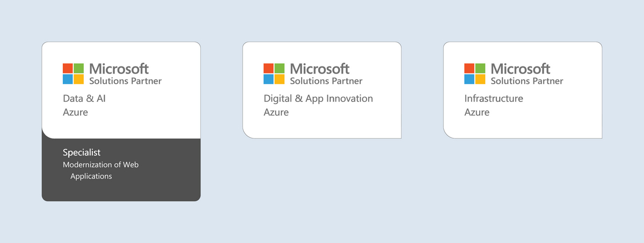This screenshot has width=644, height=243.
Task: Click Azure text under Infrastructure
Action: (x=477, y=113)
